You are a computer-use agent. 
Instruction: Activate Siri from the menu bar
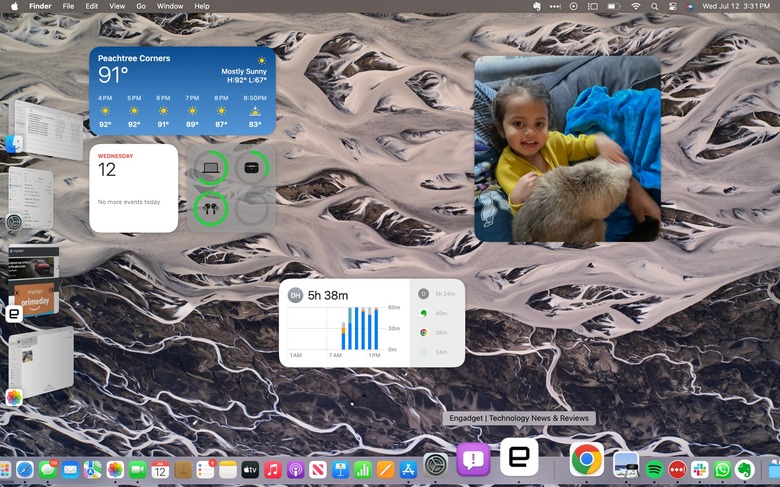689,6
